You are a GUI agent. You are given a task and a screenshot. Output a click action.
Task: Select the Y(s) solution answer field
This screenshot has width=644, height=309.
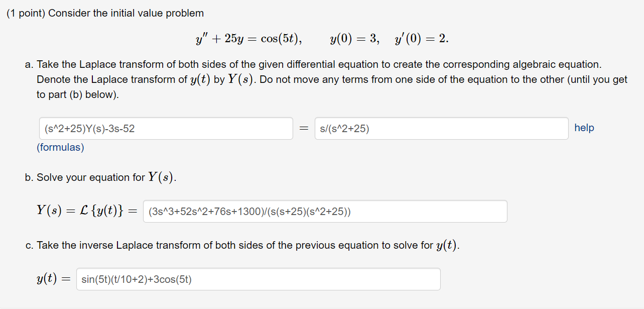(324, 211)
